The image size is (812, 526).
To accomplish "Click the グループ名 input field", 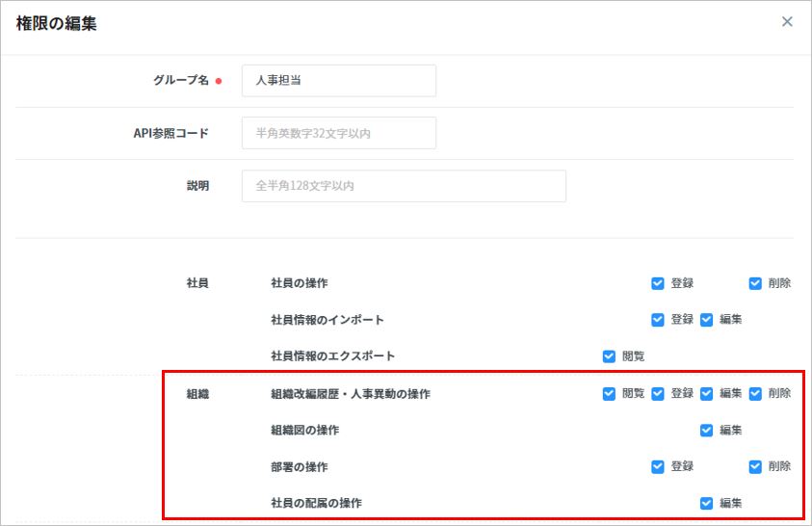I will (x=338, y=81).
